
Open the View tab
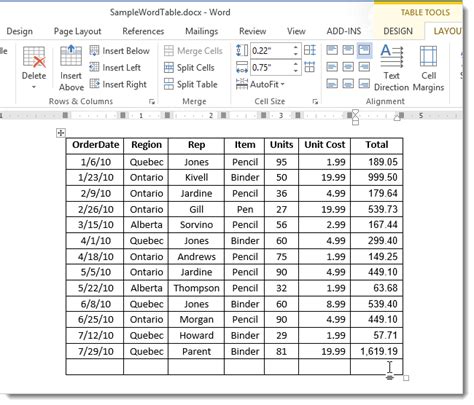[296, 31]
